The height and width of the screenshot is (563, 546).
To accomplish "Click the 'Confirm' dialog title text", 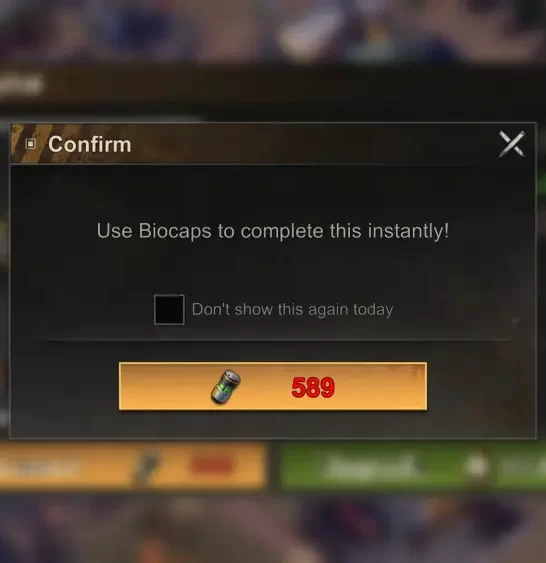I will tap(90, 144).
